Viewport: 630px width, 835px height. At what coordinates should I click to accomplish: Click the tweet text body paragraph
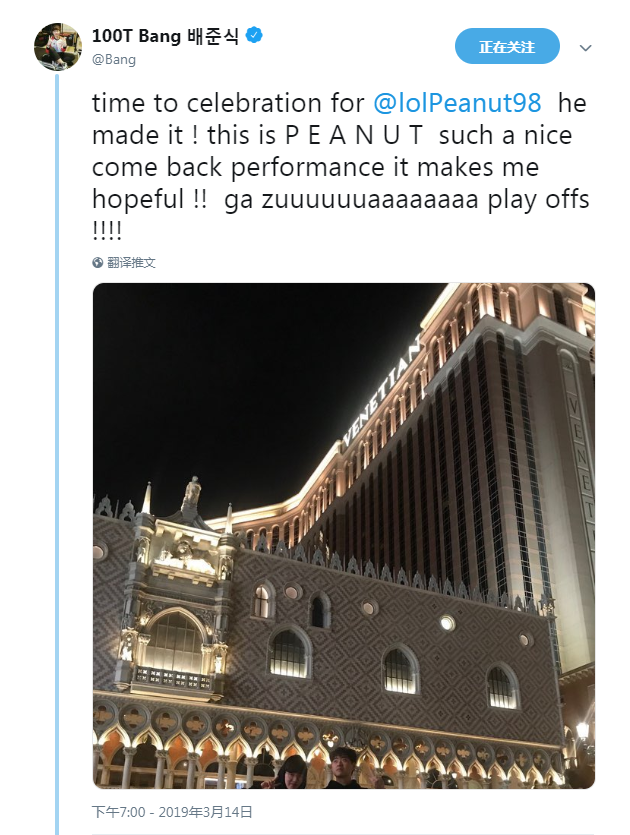coord(340,166)
